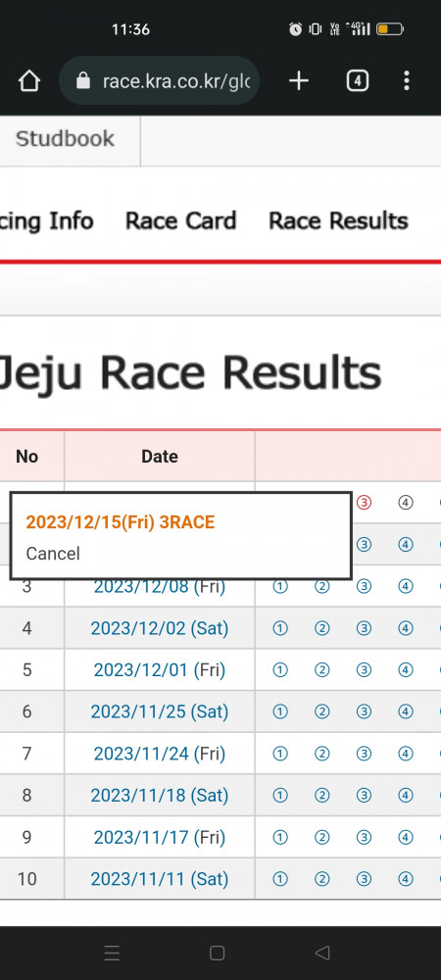This screenshot has width=441, height=980.
Task: Open the Studbook tab
Action: point(65,139)
